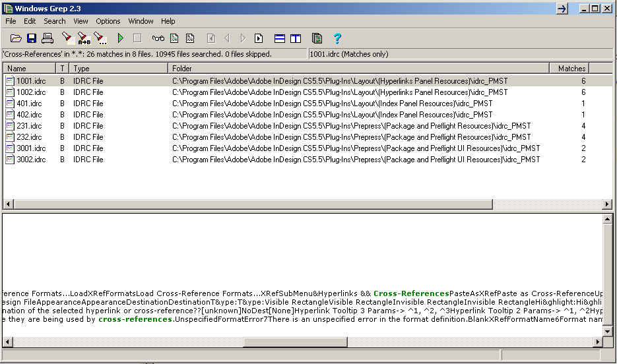
Task: Switch to vertical split layout icon
Action: (296, 38)
